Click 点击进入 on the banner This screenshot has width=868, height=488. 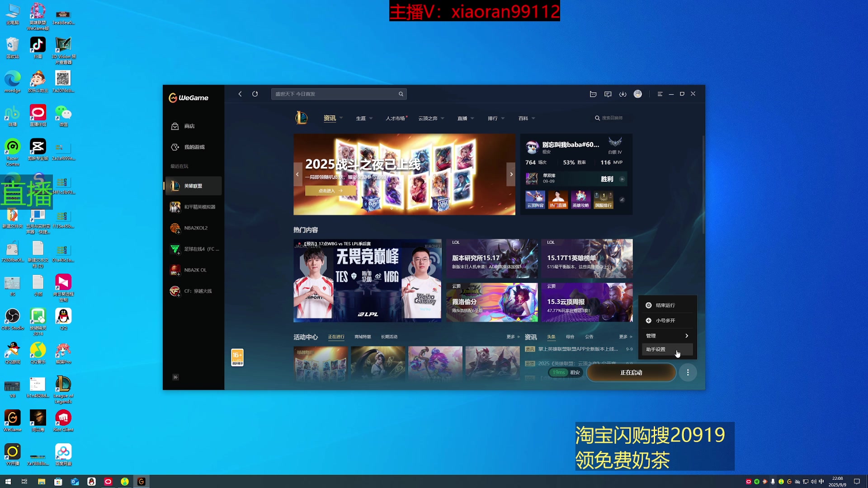click(330, 191)
